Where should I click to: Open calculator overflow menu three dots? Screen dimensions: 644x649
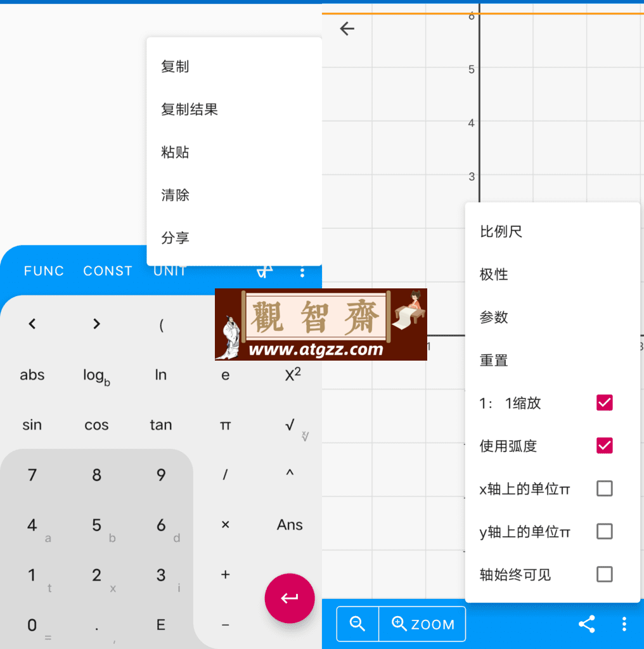pyautogui.click(x=302, y=272)
